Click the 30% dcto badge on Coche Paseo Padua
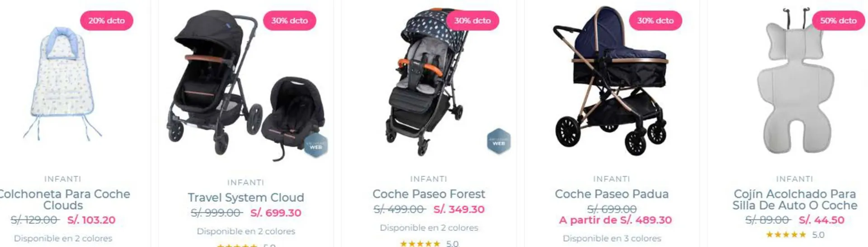868x247 pixels. tap(655, 21)
